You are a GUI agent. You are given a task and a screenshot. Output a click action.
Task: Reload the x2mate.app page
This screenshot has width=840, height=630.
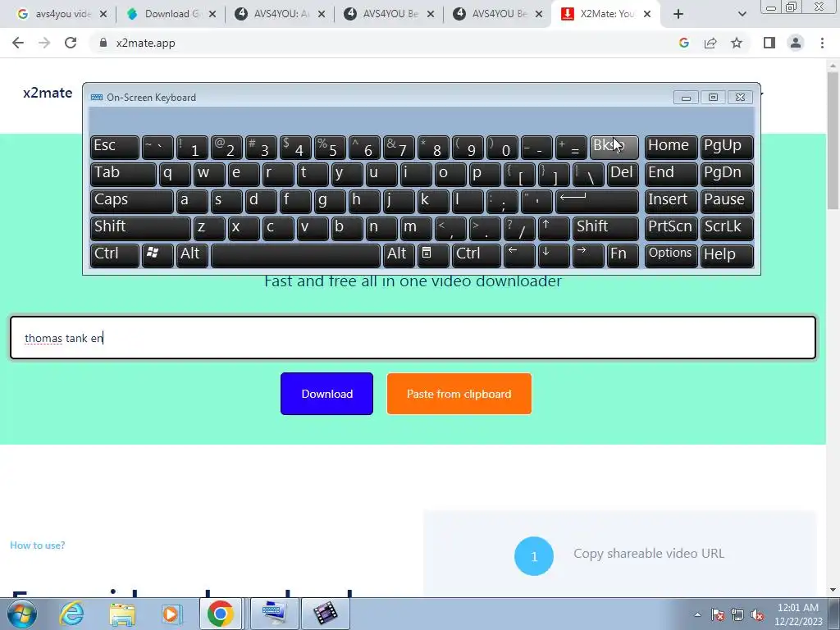(x=71, y=43)
